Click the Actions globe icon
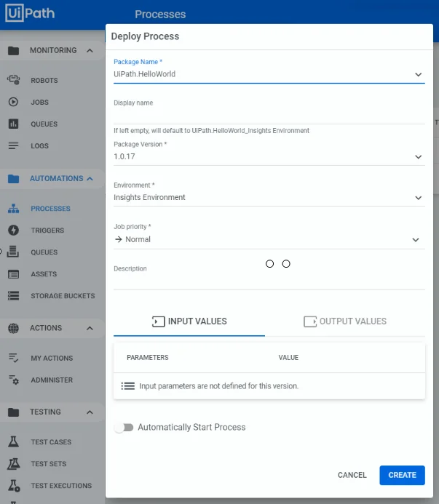Image resolution: width=439 pixels, height=504 pixels. coord(13,328)
